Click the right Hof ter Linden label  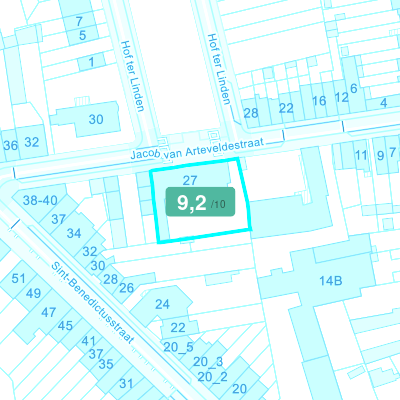coord(219,69)
